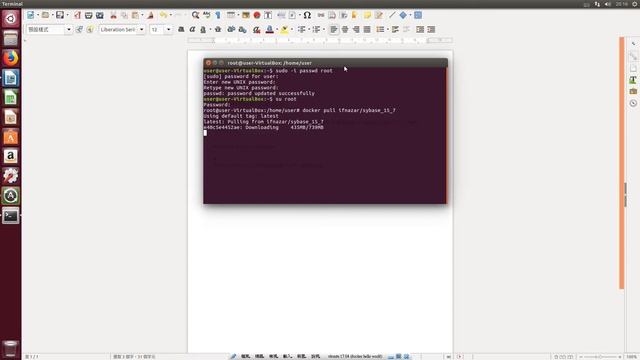This screenshot has height=360, width=640.
Task: Click the Open file folder icon
Action: 45,15
